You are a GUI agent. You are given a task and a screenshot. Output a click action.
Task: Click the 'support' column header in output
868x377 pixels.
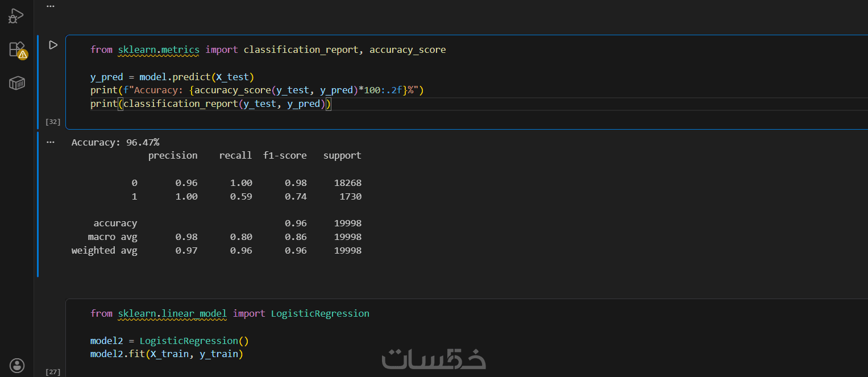tap(342, 155)
